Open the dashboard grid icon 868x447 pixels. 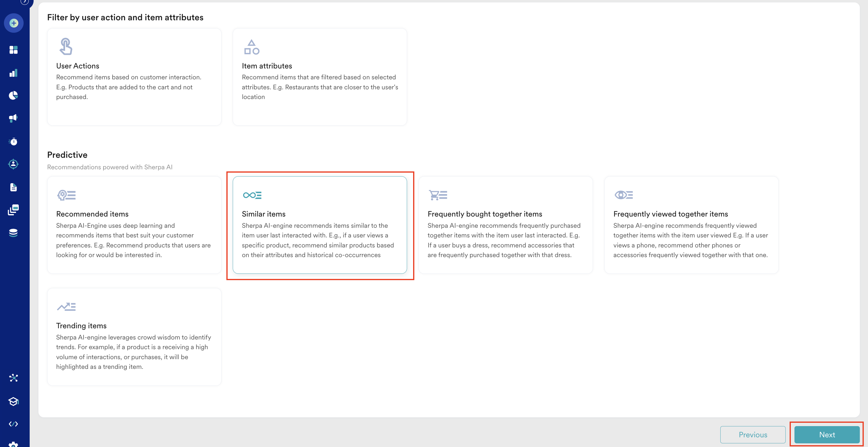pyautogui.click(x=14, y=50)
